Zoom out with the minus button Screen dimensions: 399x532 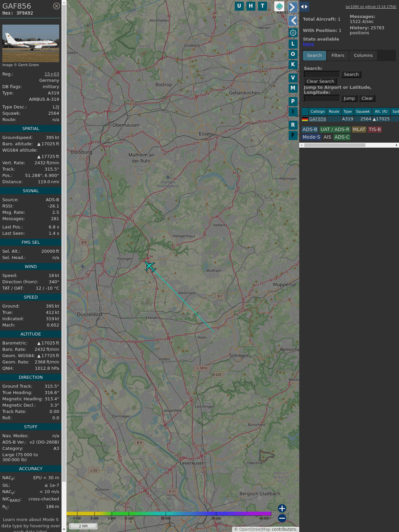tap(282, 518)
